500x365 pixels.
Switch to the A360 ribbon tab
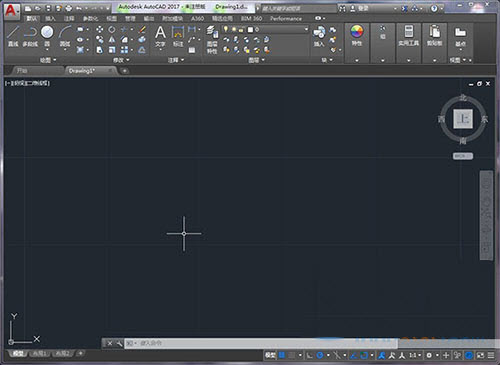coord(197,19)
